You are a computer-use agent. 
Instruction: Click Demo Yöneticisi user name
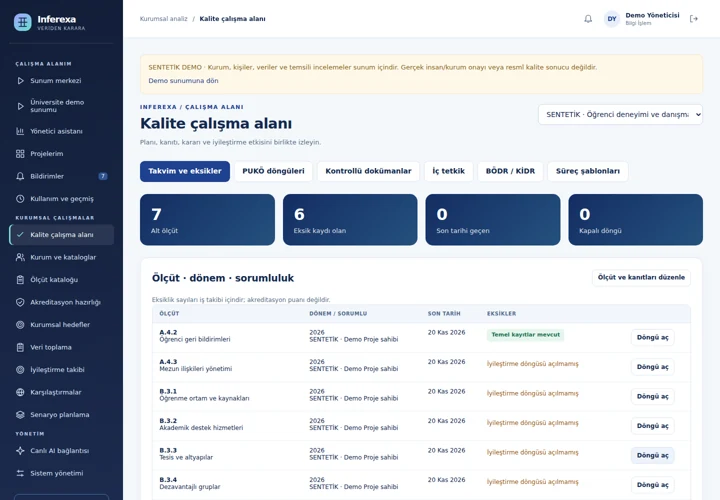click(652, 15)
